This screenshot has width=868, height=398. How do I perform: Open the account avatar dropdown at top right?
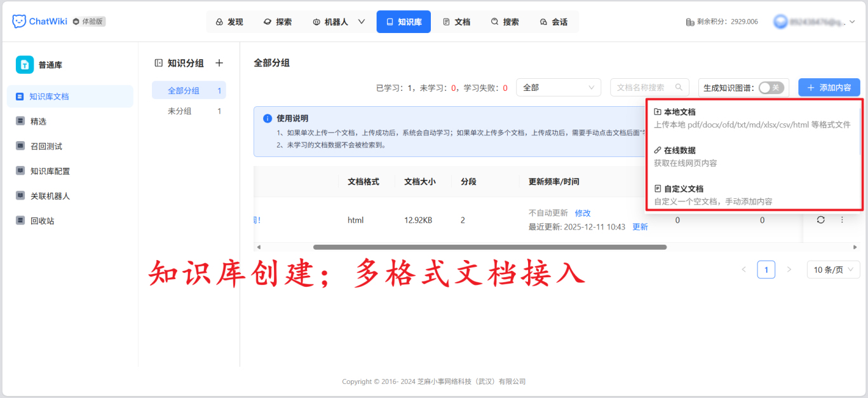(x=815, y=20)
